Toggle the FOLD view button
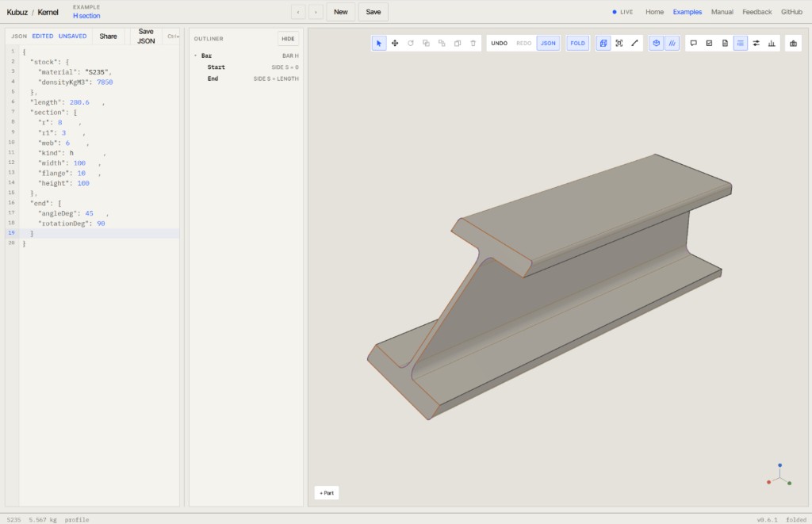812x524 pixels. (577, 44)
